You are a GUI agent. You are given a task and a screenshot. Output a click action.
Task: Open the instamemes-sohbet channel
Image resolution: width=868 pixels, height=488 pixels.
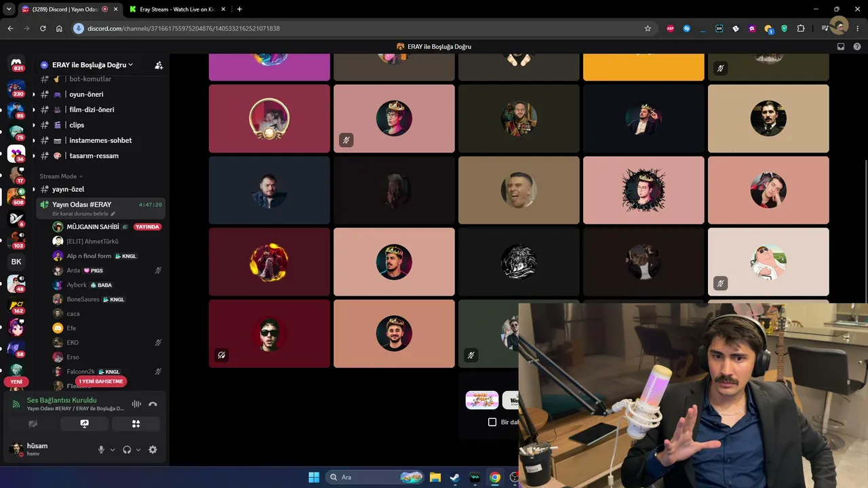coord(100,140)
